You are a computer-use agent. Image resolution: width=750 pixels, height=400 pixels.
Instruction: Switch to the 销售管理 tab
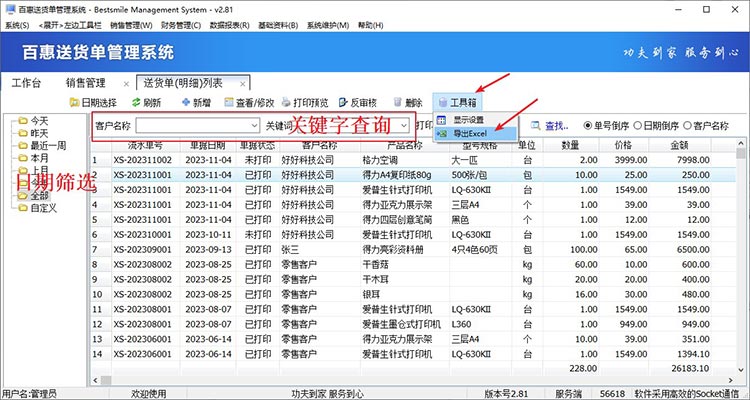pyautogui.click(x=86, y=83)
